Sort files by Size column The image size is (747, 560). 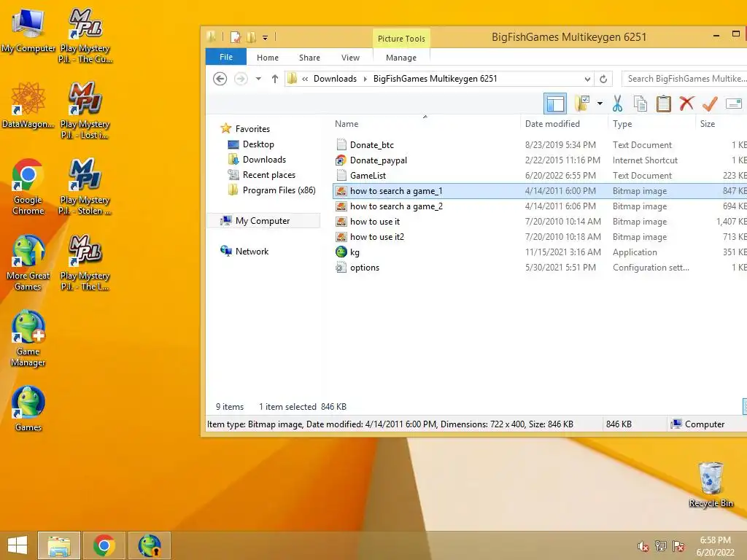tap(708, 124)
